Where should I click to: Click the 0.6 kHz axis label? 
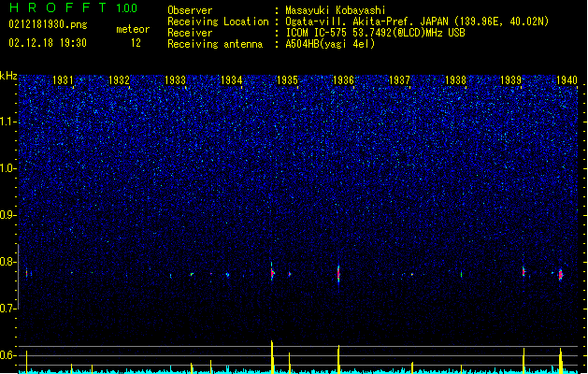(x=8, y=355)
